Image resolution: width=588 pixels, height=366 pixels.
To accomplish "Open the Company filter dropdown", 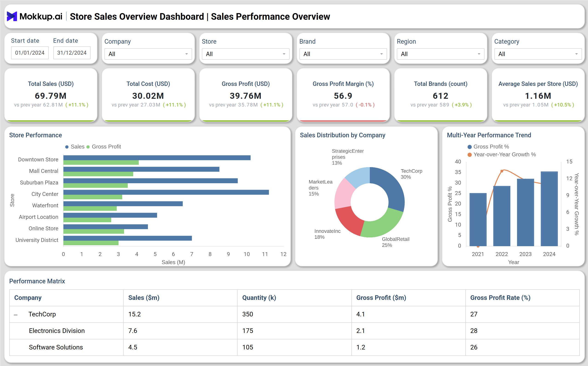I will point(148,54).
